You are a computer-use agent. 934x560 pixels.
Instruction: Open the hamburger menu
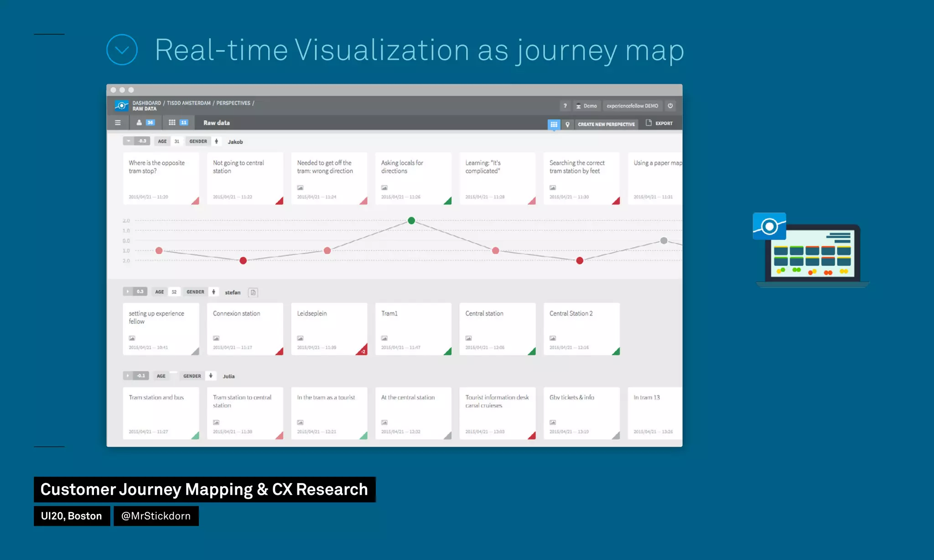(x=118, y=123)
